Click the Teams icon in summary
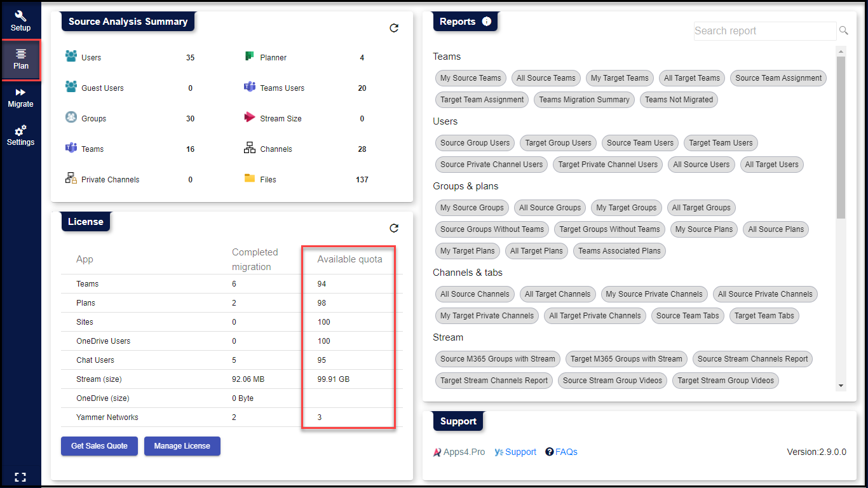 pyautogui.click(x=71, y=148)
